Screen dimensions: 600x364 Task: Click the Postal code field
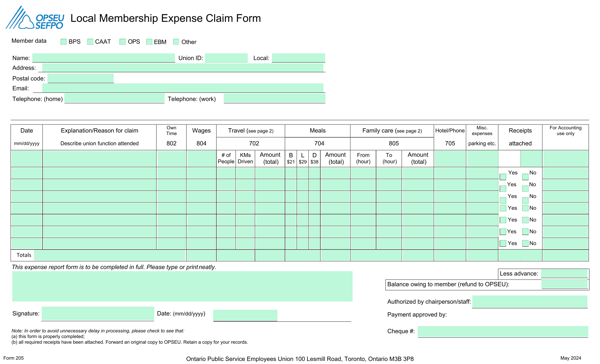pyautogui.click(x=81, y=78)
